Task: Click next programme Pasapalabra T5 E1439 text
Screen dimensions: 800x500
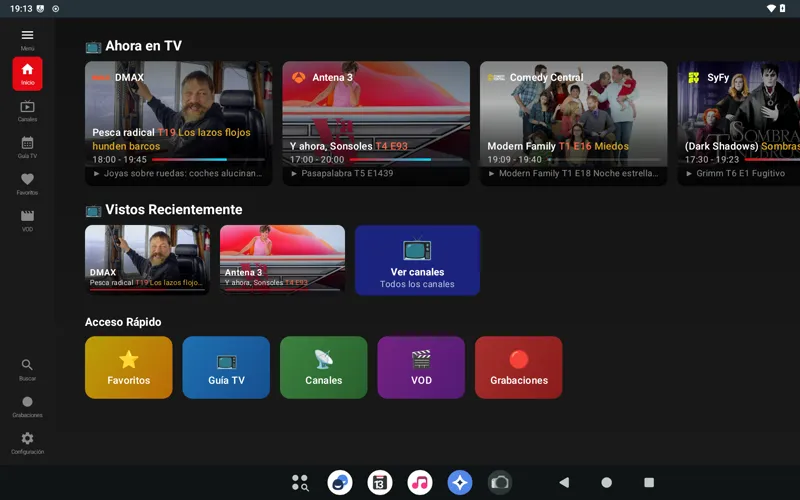Action: coord(347,173)
